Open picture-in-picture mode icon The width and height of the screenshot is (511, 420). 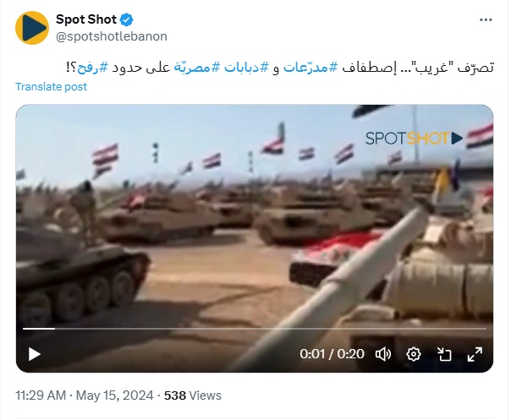(x=444, y=354)
